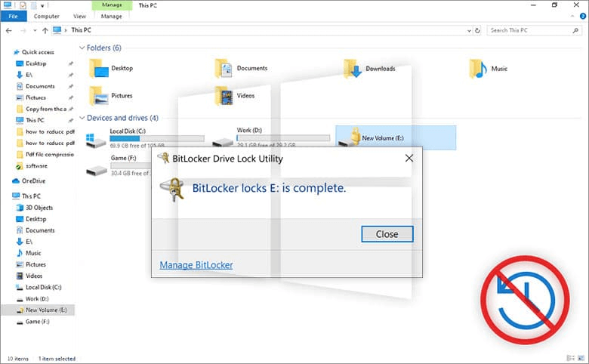Select the Work (D:) drive icon
The width and height of the screenshot is (589, 364).
(223, 142)
